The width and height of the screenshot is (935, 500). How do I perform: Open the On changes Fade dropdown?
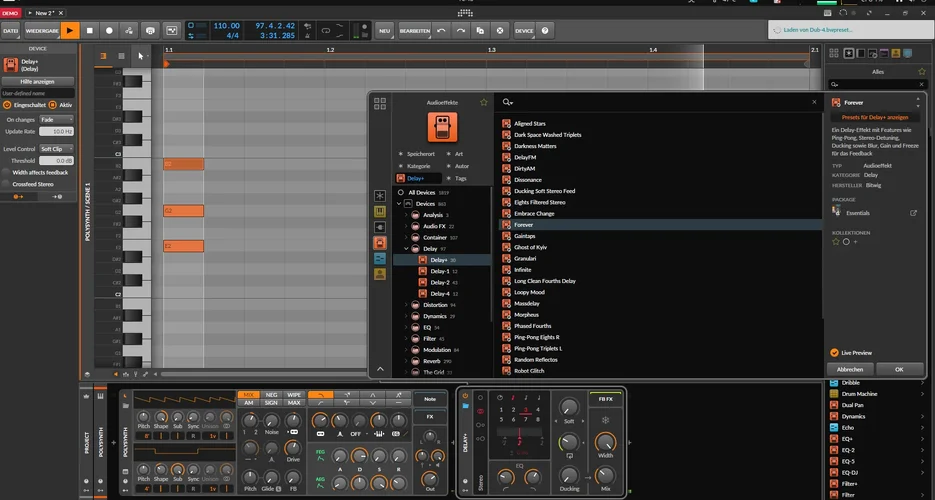(x=56, y=120)
